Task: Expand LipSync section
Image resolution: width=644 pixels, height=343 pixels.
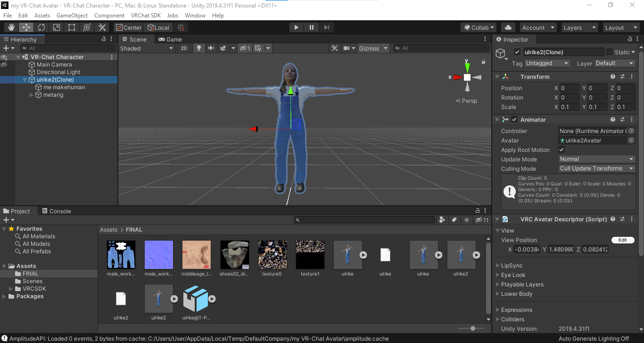Action: coord(497,266)
